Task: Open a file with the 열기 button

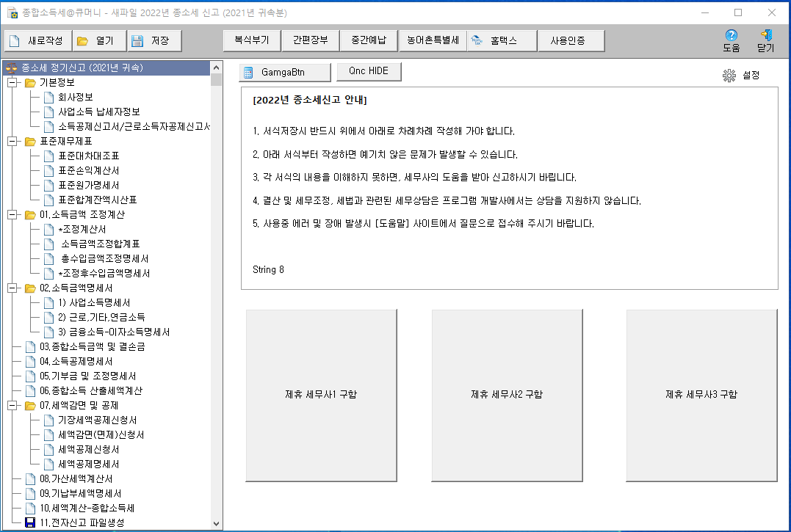Action: [x=99, y=41]
